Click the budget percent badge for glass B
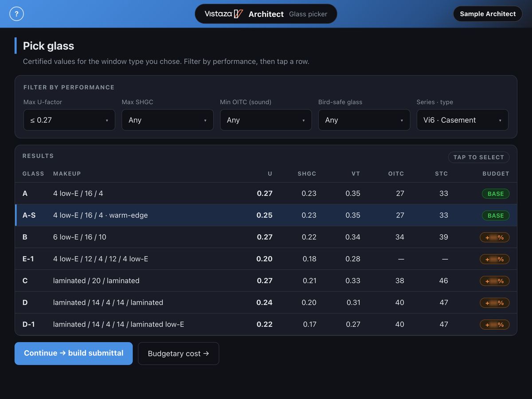 point(495,237)
